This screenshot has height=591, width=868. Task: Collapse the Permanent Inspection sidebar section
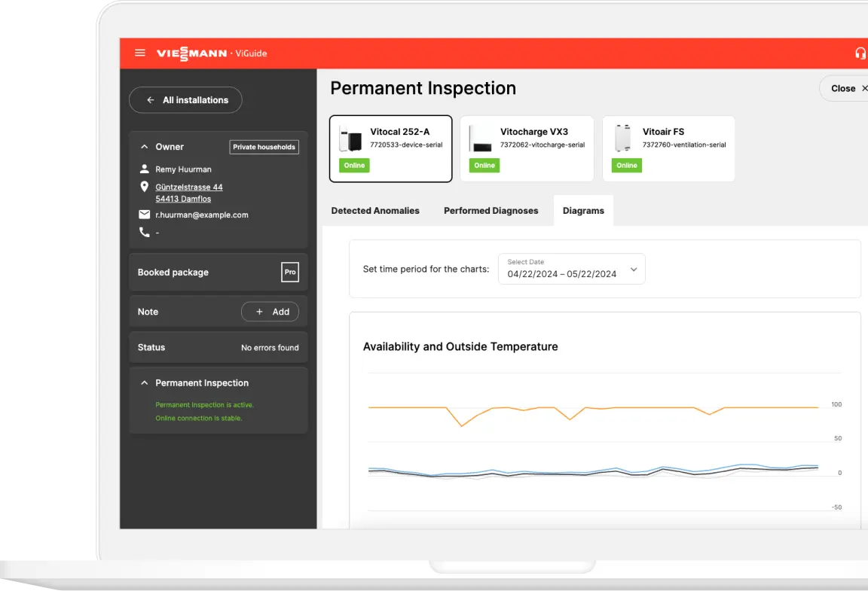click(x=145, y=383)
